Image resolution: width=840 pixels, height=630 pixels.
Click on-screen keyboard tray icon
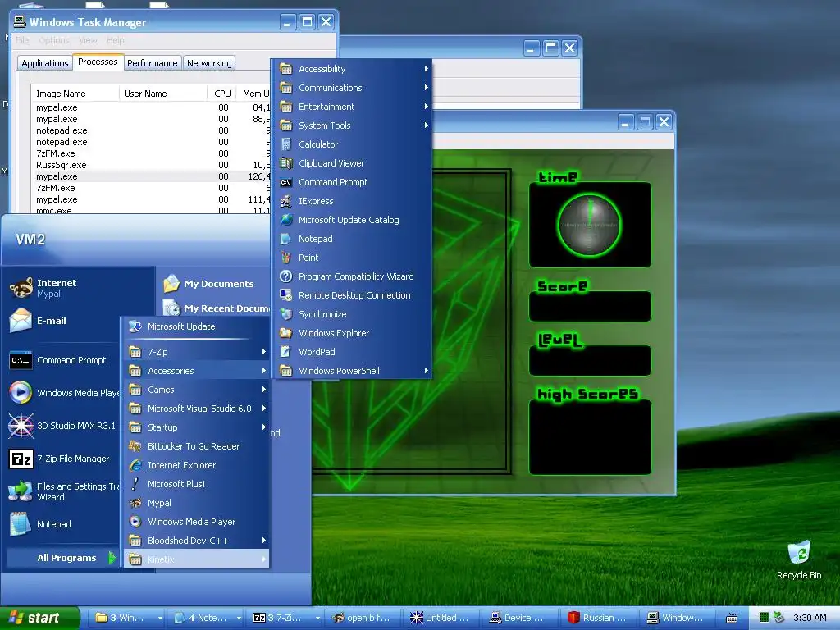tap(731, 619)
